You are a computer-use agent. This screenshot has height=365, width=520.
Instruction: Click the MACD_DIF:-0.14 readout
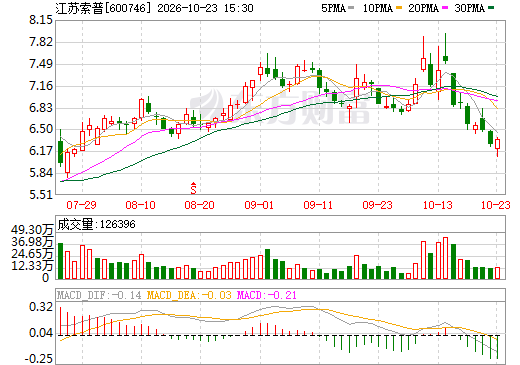coord(99,295)
